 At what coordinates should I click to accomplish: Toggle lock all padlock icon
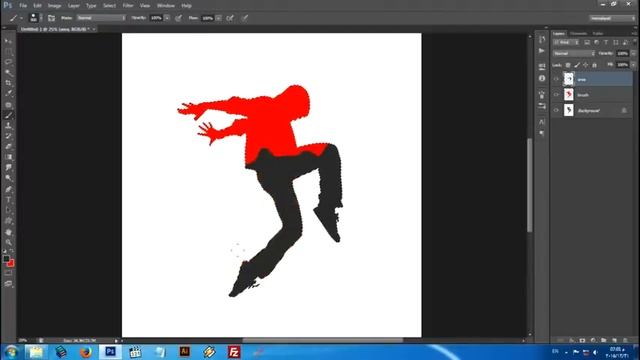[x=594, y=65]
